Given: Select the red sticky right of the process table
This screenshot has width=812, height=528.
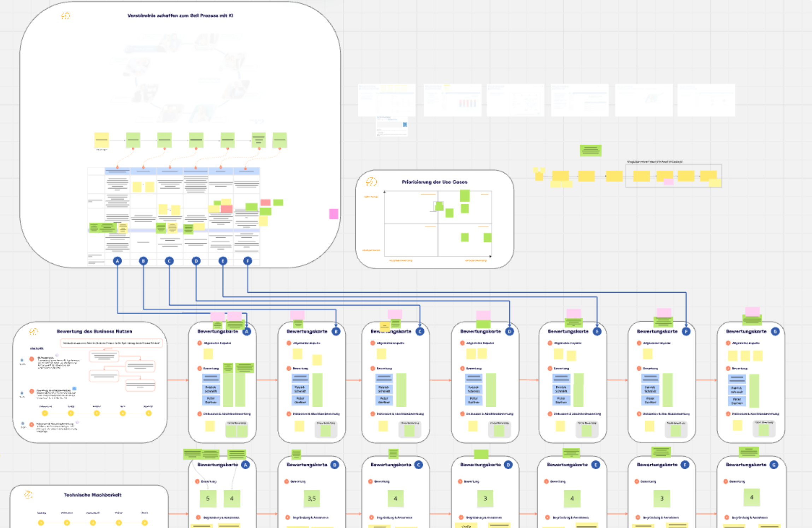Looking at the screenshot, I should [265, 203].
